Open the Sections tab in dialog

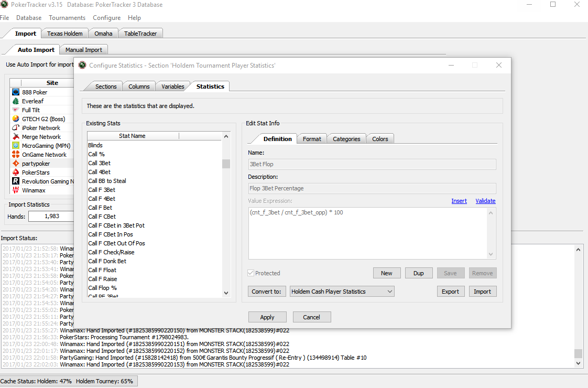click(x=106, y=87)
